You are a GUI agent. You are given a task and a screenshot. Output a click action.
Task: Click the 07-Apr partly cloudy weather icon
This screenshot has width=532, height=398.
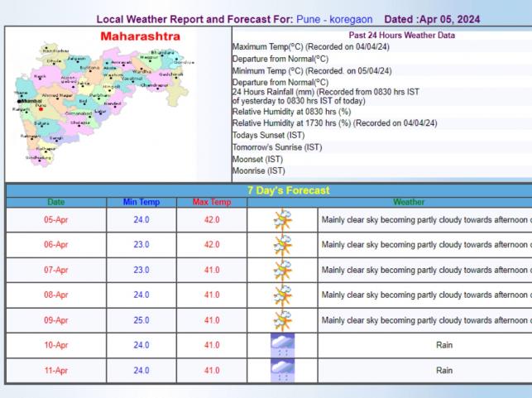[282, 270]
